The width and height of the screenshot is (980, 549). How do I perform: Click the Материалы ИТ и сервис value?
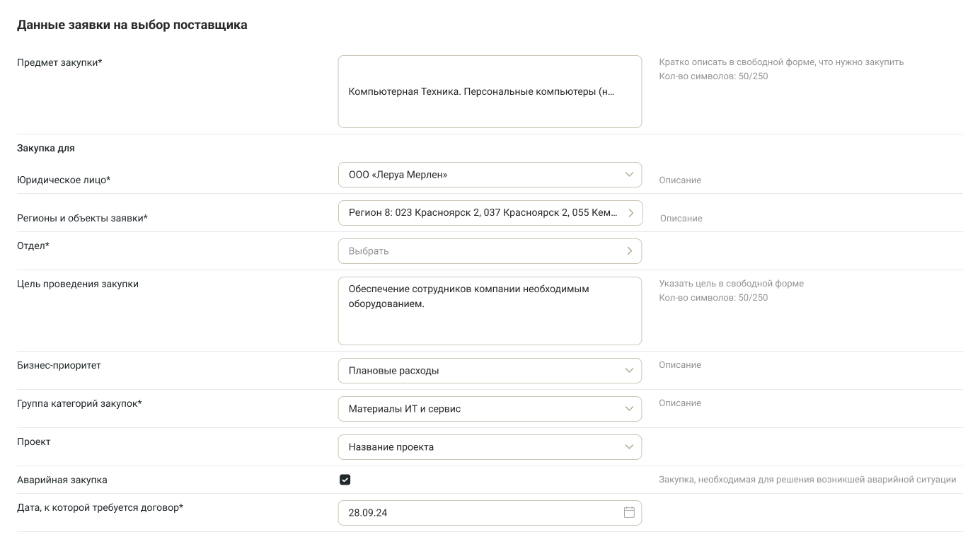(x=405, y=409)
